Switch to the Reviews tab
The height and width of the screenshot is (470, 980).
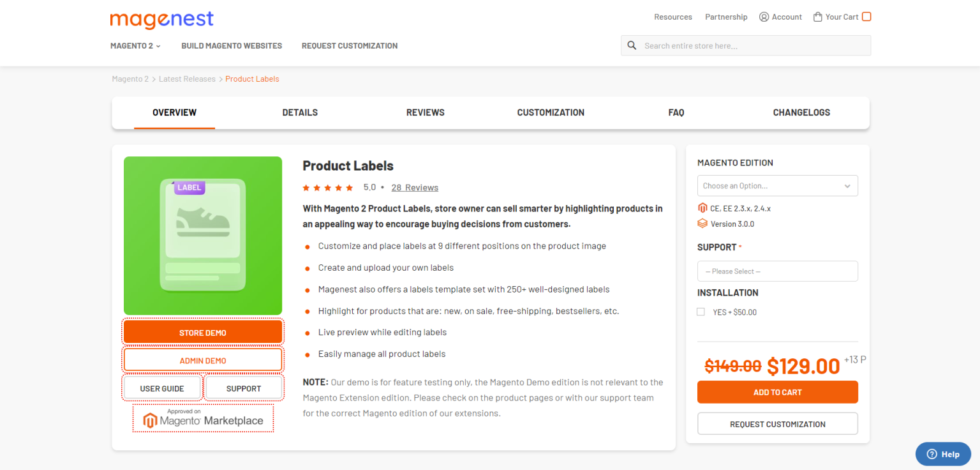(x=425, y=112)
